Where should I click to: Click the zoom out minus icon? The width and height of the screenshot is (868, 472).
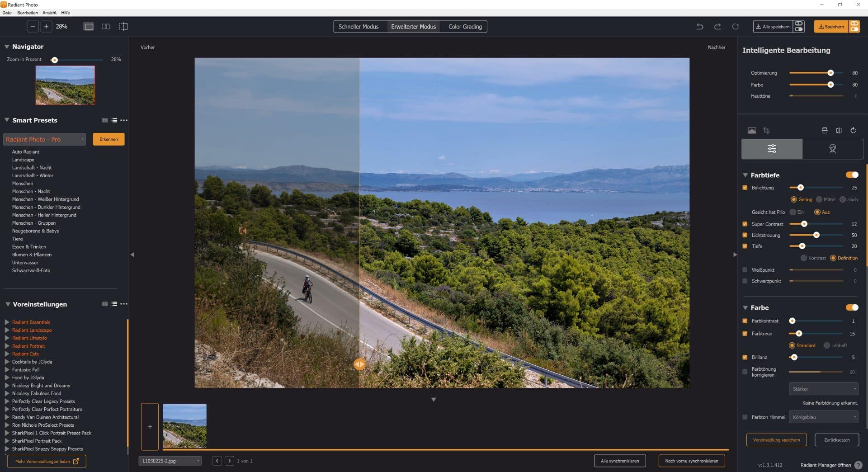[x=33, y=27]
